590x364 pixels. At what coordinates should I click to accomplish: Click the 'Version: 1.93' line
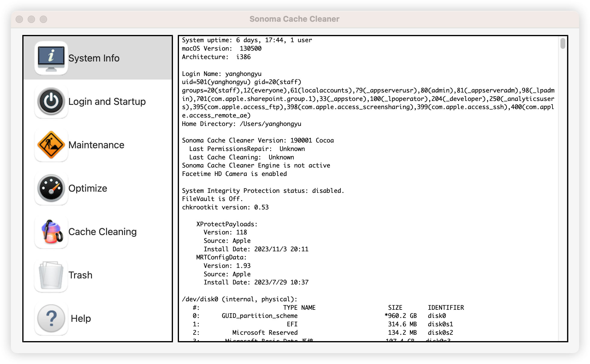227,266
